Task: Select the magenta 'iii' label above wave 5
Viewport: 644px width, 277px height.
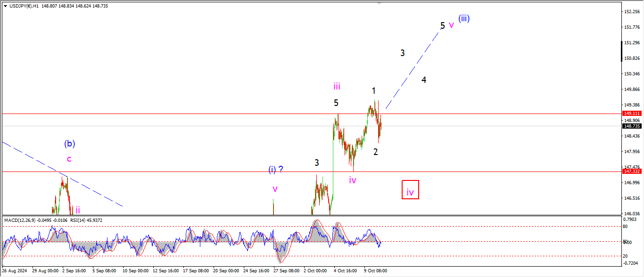Action: tap(337, 86)
